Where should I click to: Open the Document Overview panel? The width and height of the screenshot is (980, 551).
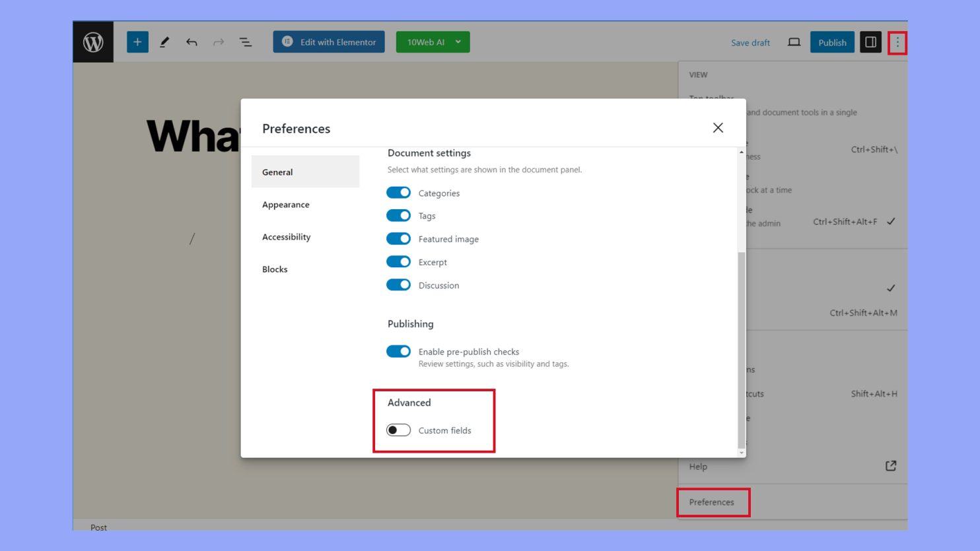click(244, 42)
